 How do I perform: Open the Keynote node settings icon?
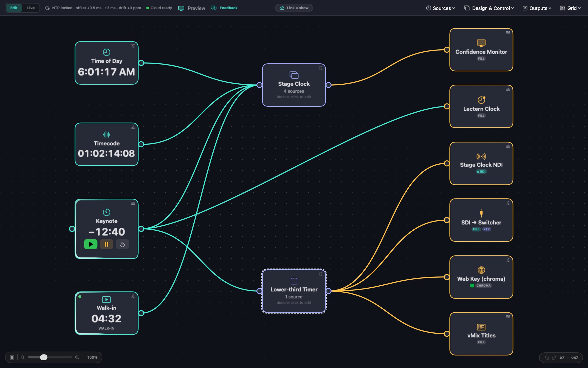[133, 203]
